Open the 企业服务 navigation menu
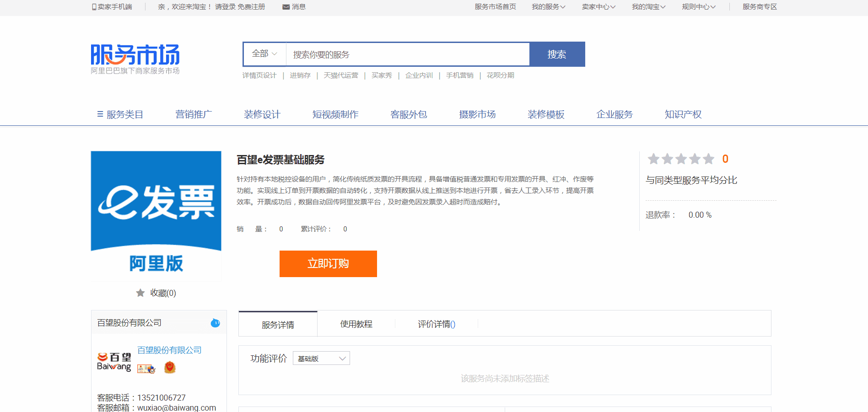868x412 pixels. pyautogui.click(x=615, y=114)
